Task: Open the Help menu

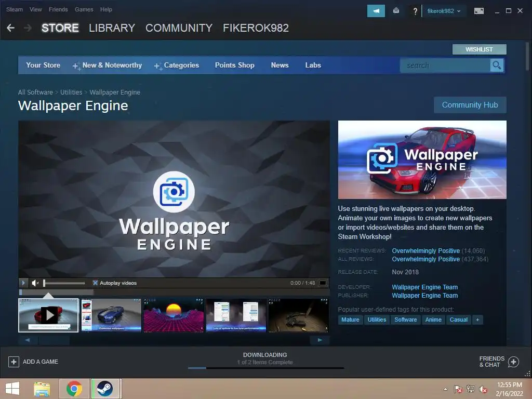Action: 106,9
